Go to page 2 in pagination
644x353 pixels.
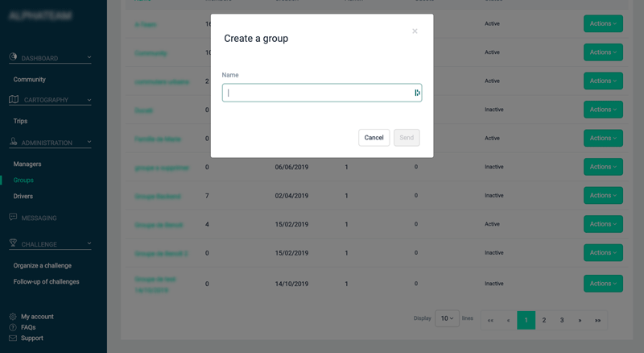(x=544, y=320)
